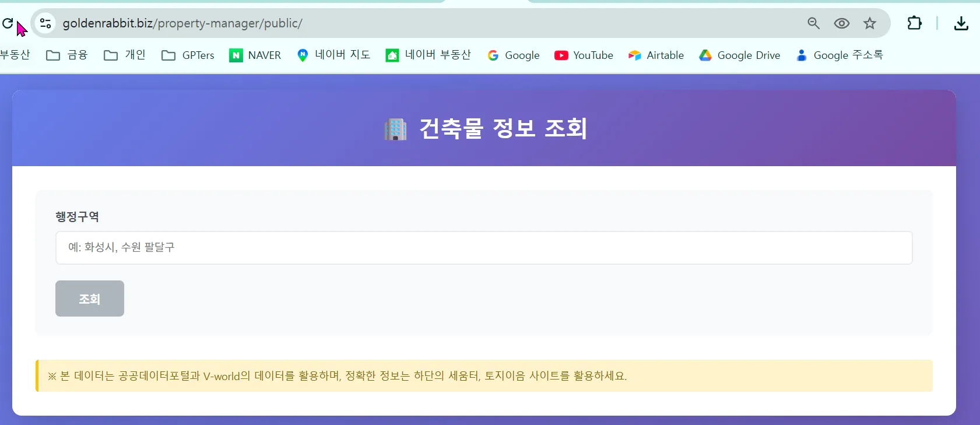
Task: Open Downloads via the download arrow icon
Action: [961, 23]
